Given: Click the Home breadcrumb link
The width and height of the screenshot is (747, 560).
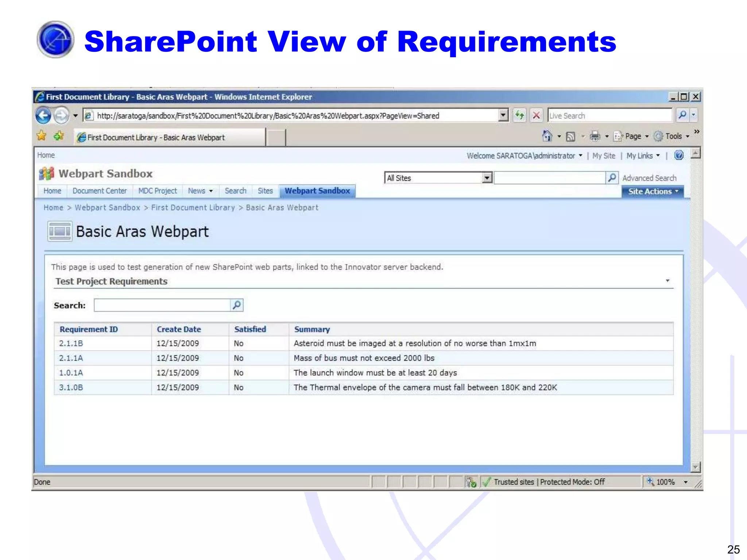Looking at the screenshot, I should [53, 207].
